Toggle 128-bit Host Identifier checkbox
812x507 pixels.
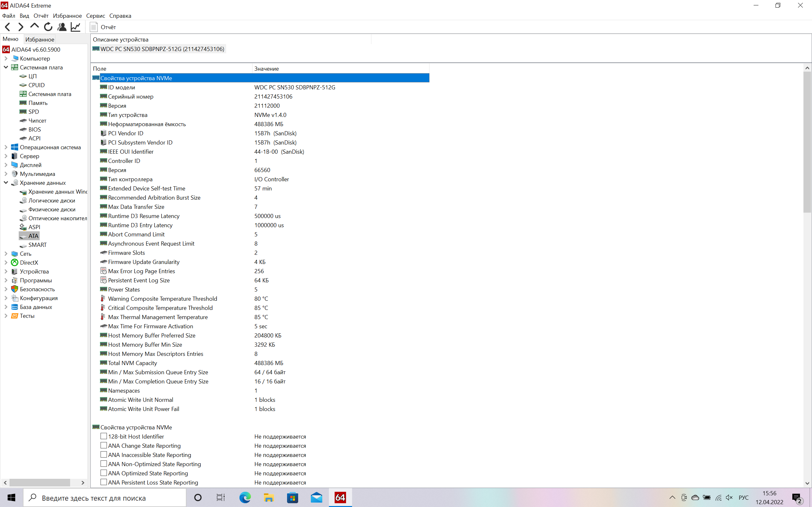point(104,436)
